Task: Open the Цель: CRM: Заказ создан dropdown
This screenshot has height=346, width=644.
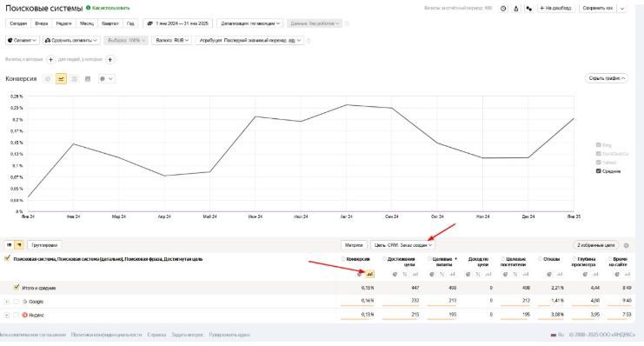Action: pyautogui.click(x=402, y=245)
